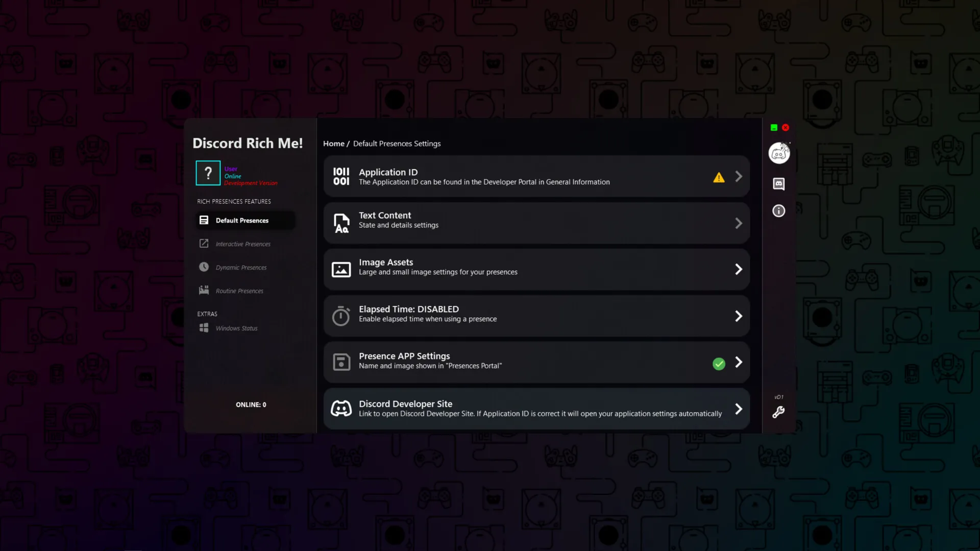Image resolution: width=980 pixels, height=551 pixels.
Task: Click the green minimize window button
Action: (x=774, y=128)
